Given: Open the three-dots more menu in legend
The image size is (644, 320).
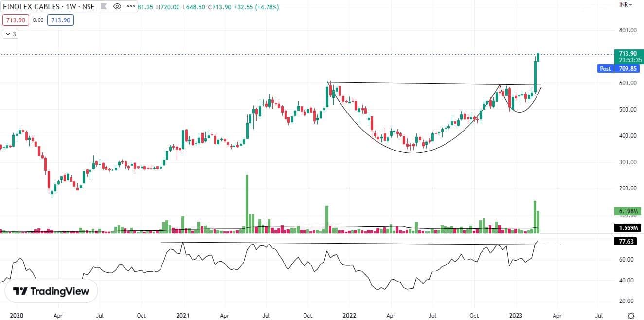Looking at the screenshot, I should pos(129,7).
